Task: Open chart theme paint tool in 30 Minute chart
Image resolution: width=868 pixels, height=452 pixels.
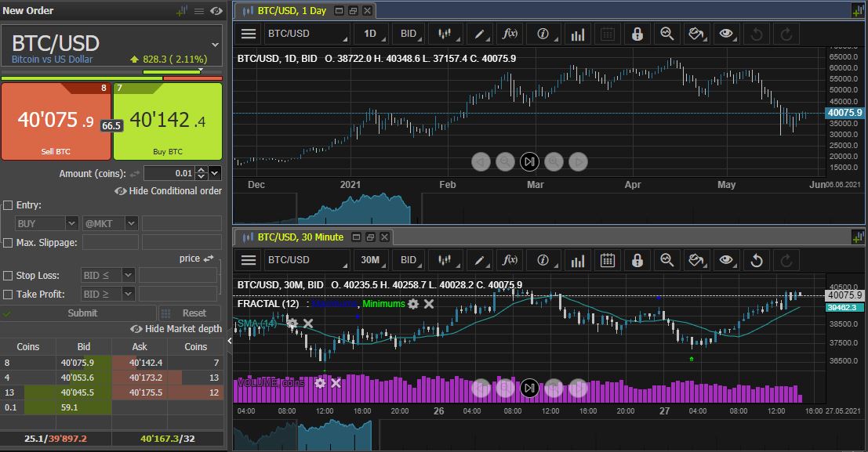Action: click(695, 260)
